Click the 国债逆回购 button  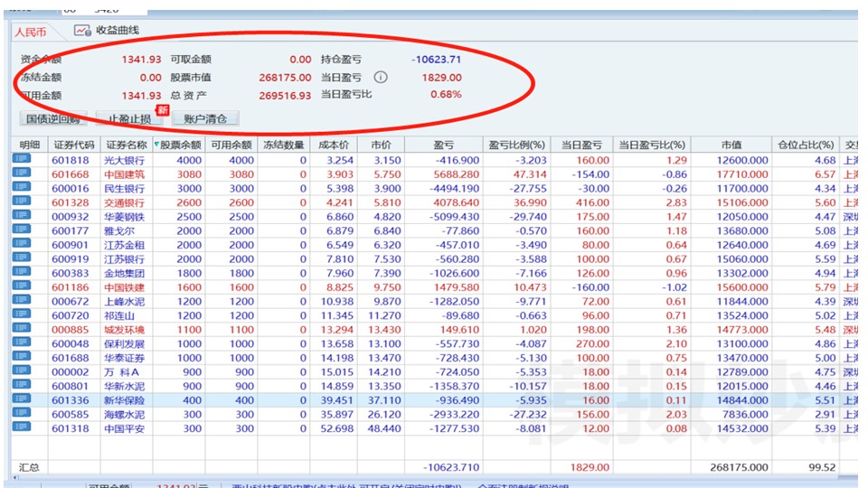click(x=52, y=118)
